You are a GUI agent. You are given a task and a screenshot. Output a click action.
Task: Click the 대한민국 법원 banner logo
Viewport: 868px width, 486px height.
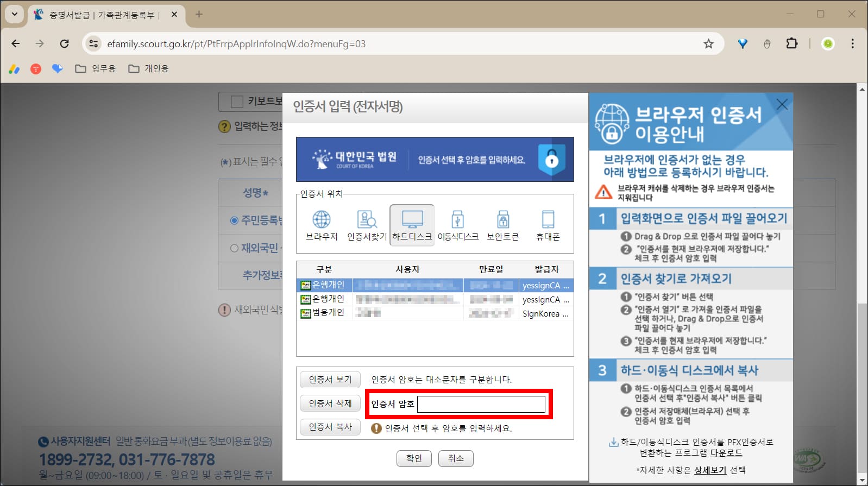[x=354, y=159]
